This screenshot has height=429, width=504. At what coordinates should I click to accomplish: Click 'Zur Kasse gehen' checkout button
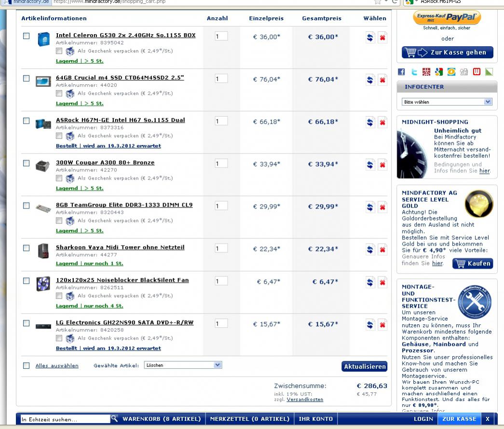(x=448, y=53)
